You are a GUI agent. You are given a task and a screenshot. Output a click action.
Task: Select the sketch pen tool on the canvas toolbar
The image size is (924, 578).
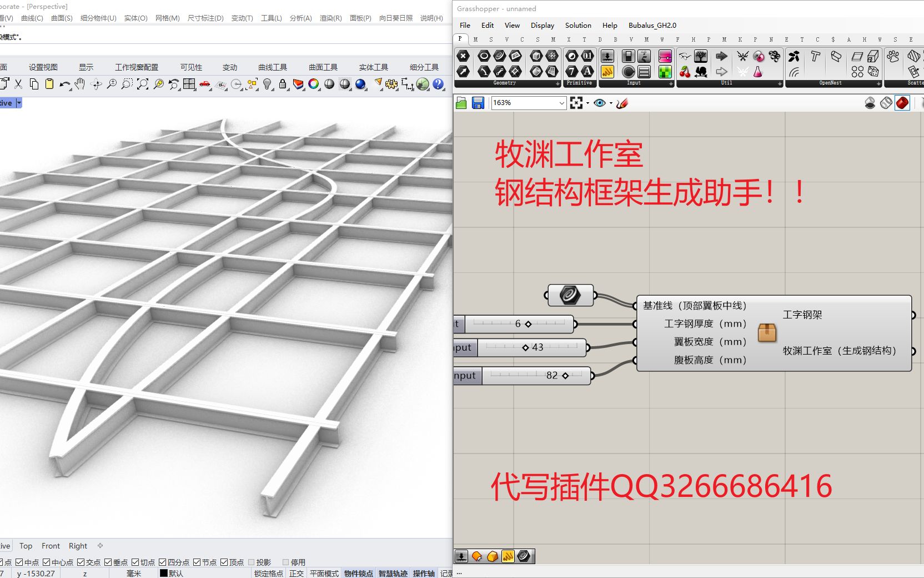[622, 103]
